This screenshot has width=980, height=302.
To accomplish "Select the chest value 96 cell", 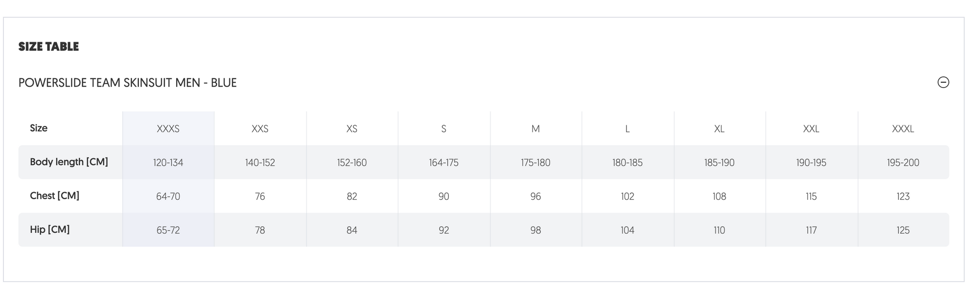I will coord(535,196).
